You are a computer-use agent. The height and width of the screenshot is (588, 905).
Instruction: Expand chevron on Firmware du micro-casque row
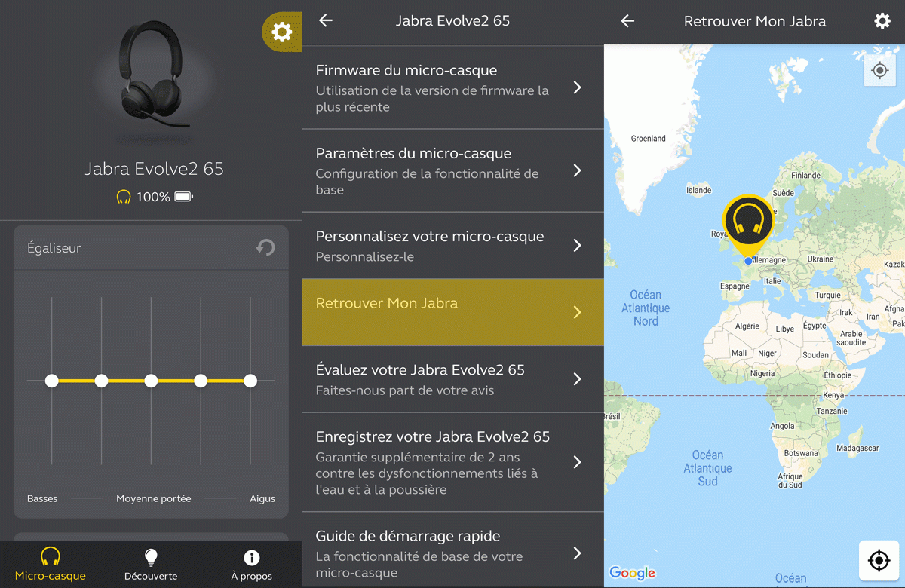click(x=578, y=87)
